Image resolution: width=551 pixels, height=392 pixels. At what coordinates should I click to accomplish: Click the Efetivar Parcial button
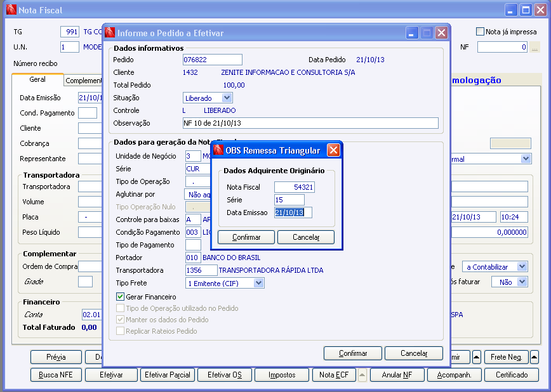click(x=168, y=375)
